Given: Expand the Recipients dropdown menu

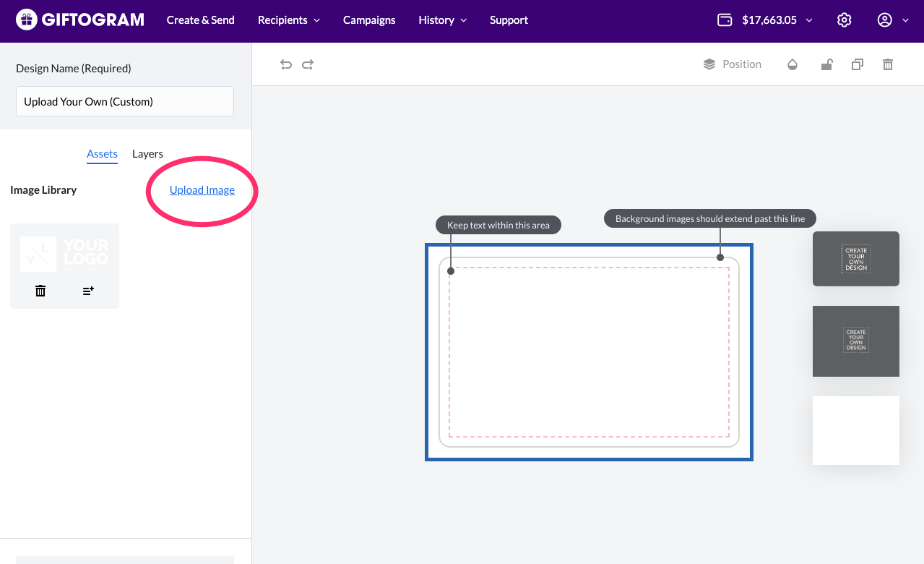Looking at the screenshot, I should (288, 20).
